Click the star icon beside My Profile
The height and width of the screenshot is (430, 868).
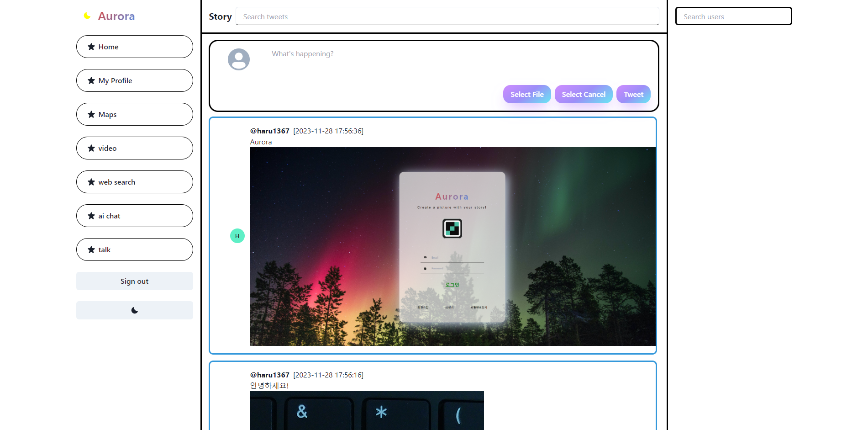pos(91,80)
